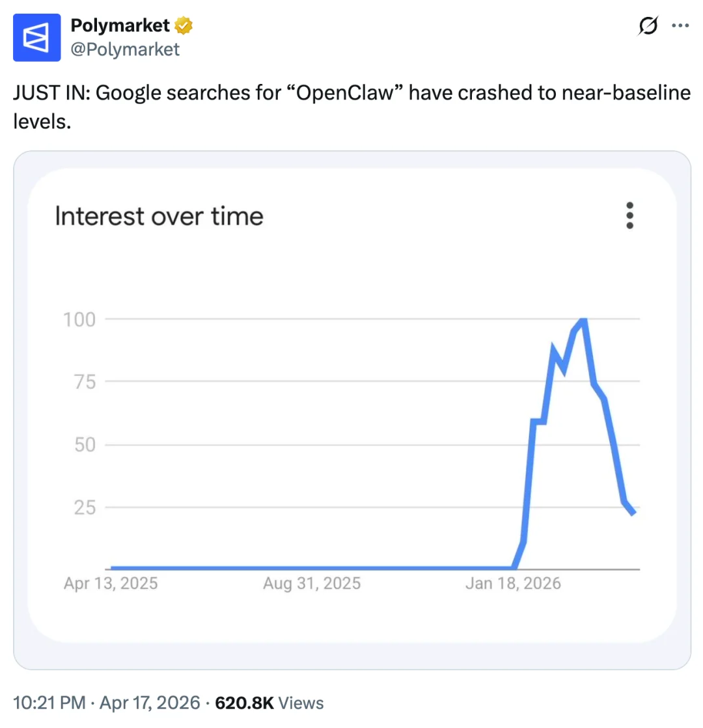Click the Apr 13, 2025 axis label
Screen dimensions: 703x728
[110, 584]
